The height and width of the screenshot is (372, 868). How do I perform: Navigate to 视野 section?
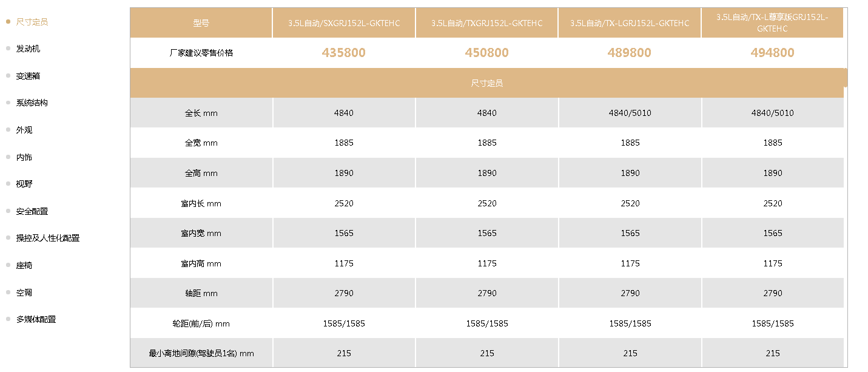[x=24, y=184]
